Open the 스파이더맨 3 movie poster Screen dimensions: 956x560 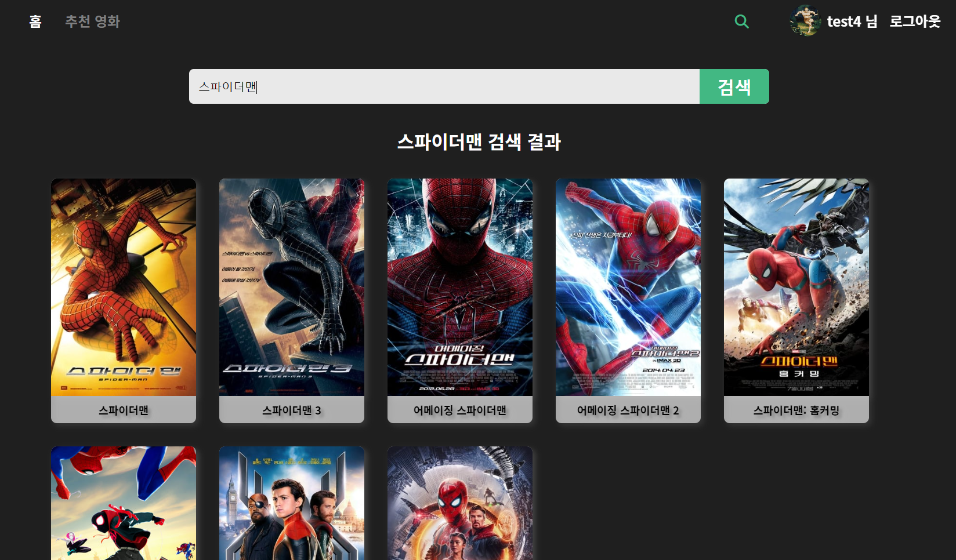(x=292, y=287)
